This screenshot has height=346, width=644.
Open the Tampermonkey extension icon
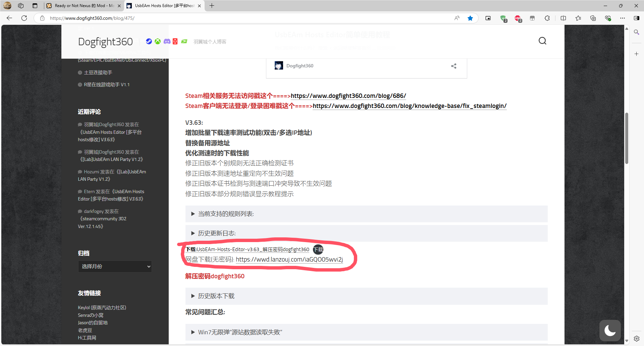pyautogui.click(x=532, y=18)
